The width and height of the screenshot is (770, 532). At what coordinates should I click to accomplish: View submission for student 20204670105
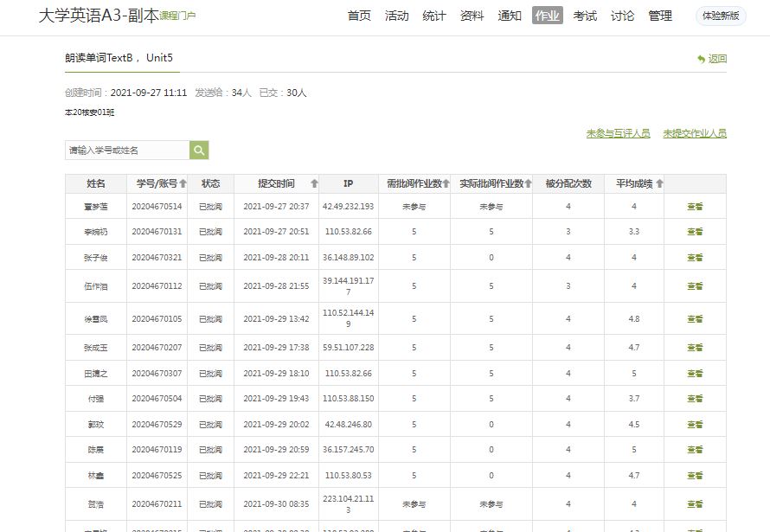click(x=695, y=319)
